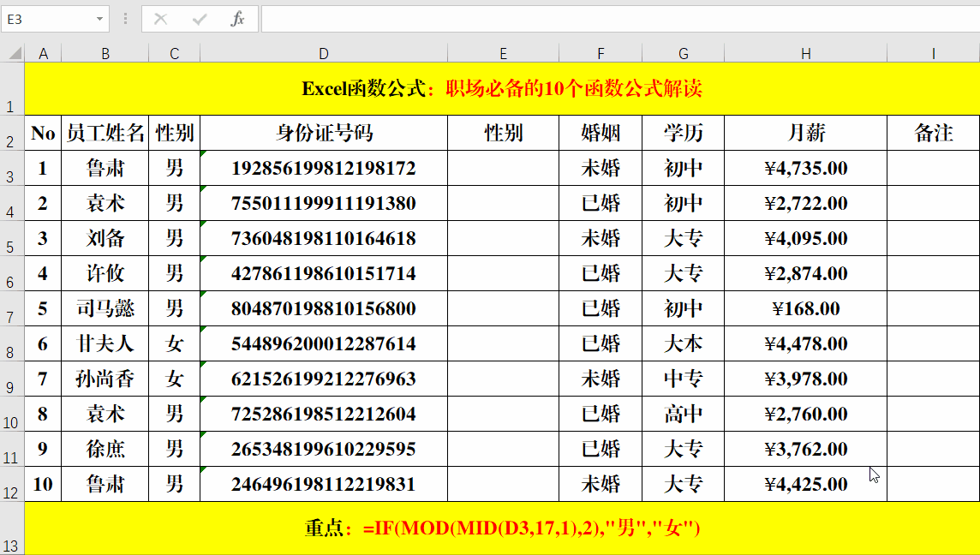Select column B header
Screen dimensions: 980x555
pos(105,54)
